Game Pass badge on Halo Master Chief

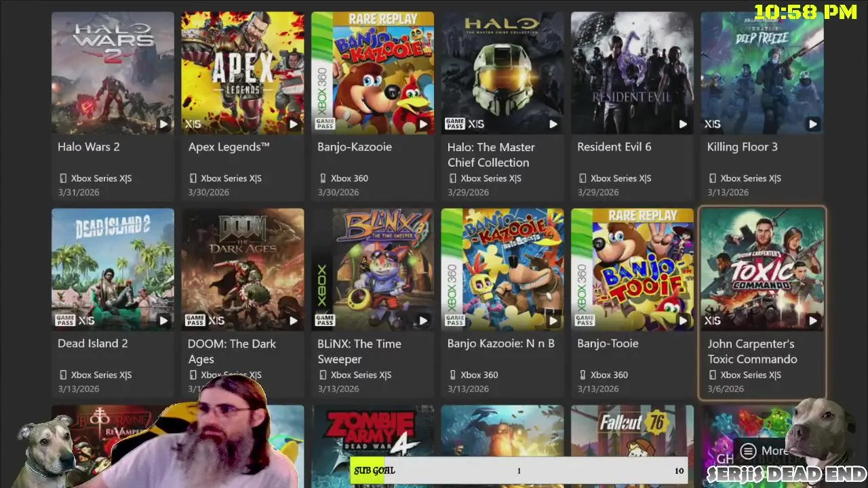pos(454,123)
